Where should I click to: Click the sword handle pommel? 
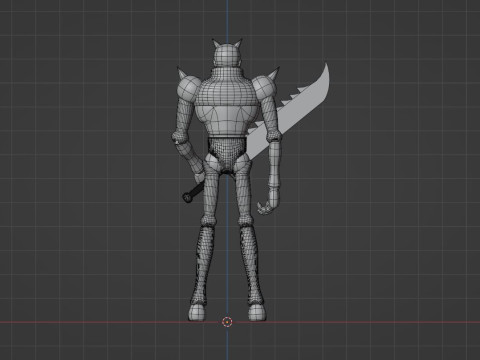187,197
